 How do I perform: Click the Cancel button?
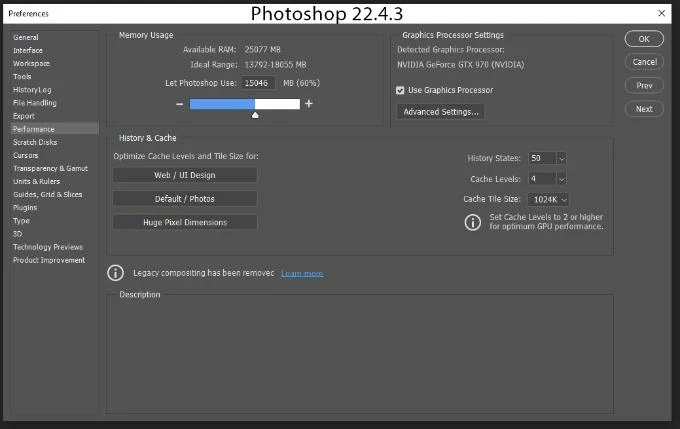(x=644, y=62)
